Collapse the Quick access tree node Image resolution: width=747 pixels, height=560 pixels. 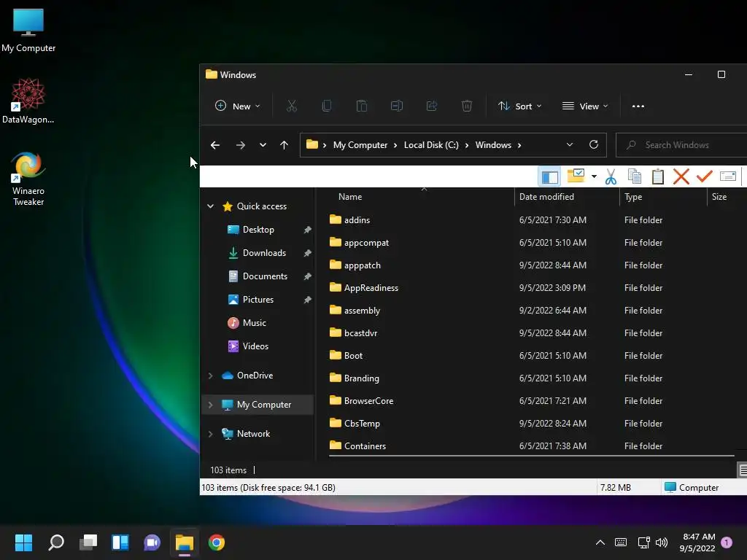[211, 206]
